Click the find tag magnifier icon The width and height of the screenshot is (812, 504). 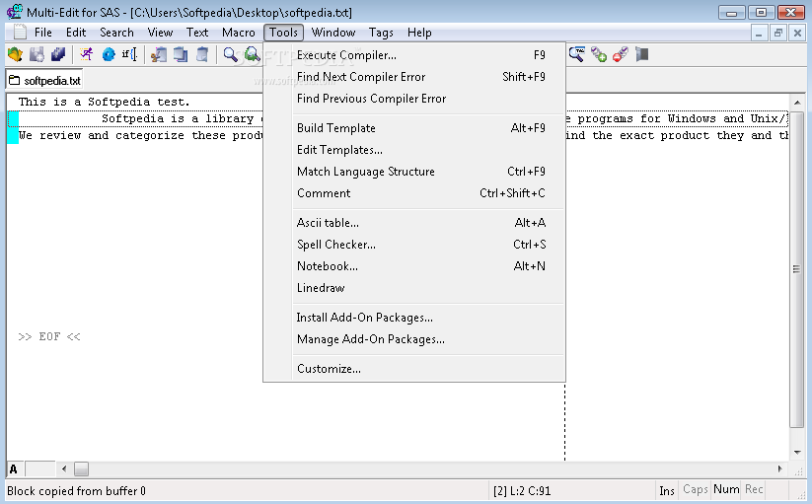point(577,54)
